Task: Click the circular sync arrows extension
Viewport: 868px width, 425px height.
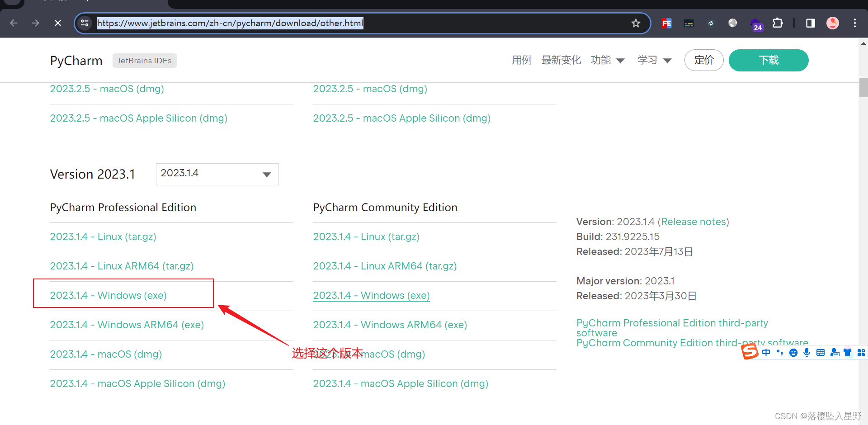Action: click(x=711, y=23)
